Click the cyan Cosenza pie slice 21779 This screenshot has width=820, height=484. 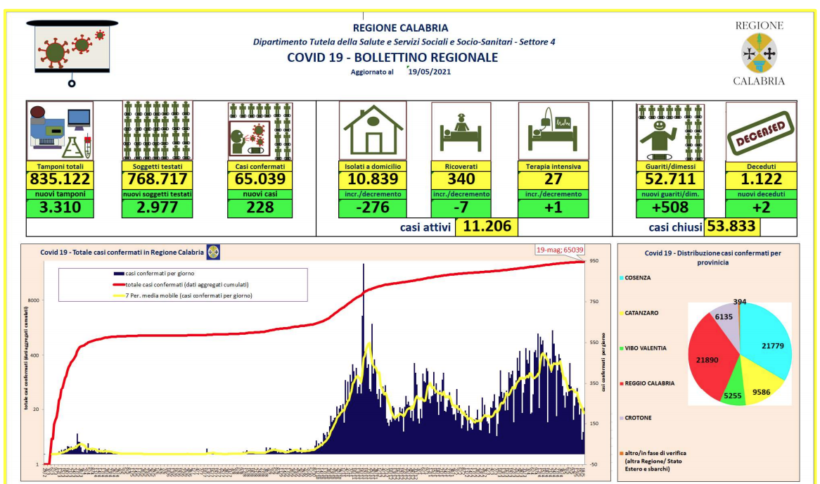click(x=767, y=345)
